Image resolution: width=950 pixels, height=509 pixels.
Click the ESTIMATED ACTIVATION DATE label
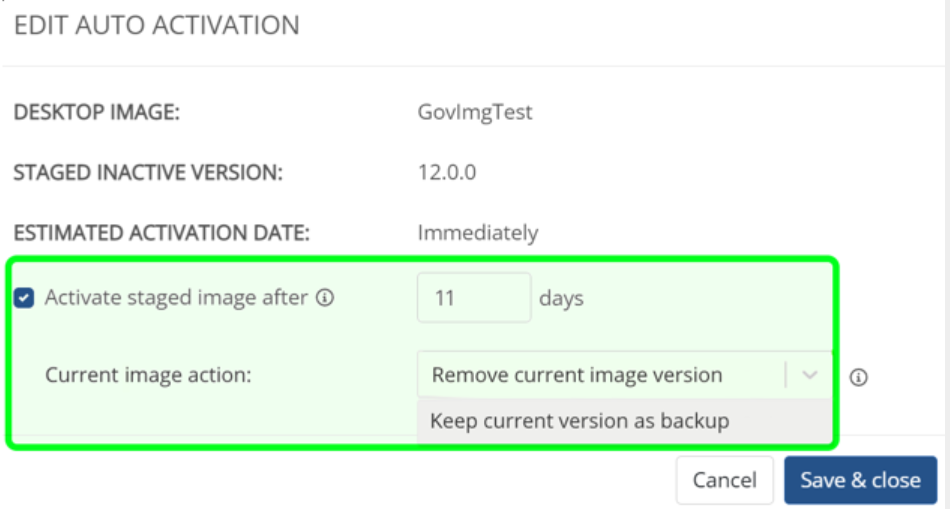click(161, 233)
